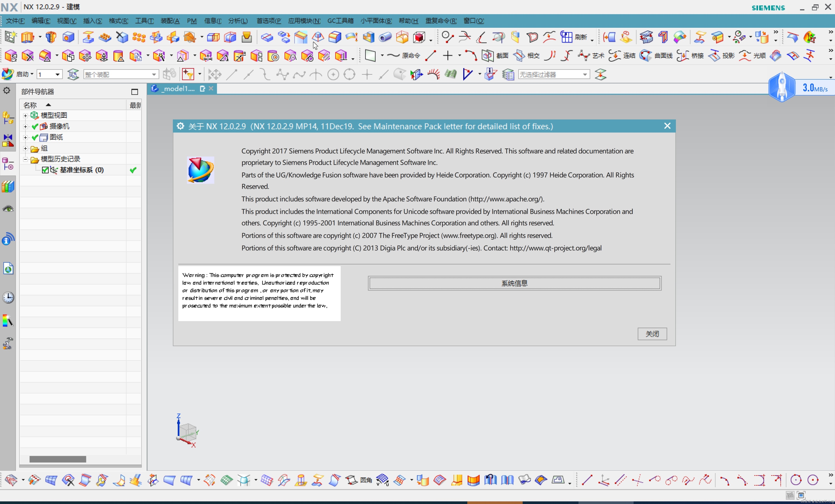Viewport: 835px width, 504px height.
Task: Maximize the 部件导航器 panel via its square icon
Action: click(x=134, y=92)
